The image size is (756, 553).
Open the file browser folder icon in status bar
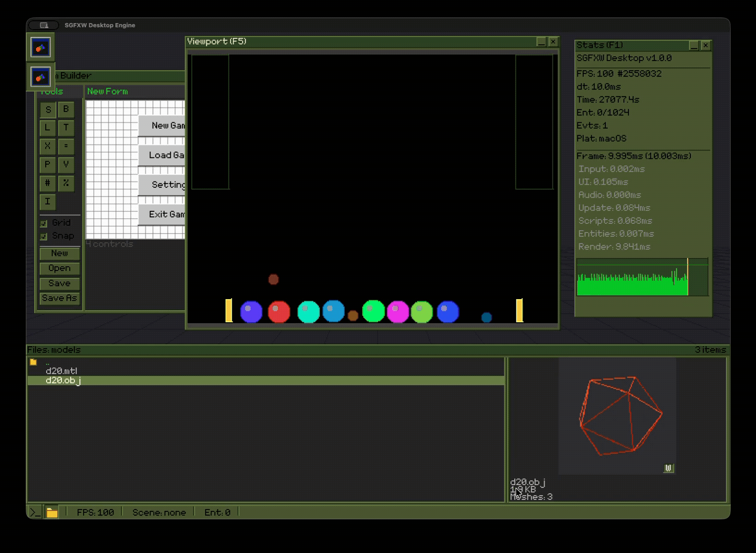pyautogui.click(x=52, y=512)
